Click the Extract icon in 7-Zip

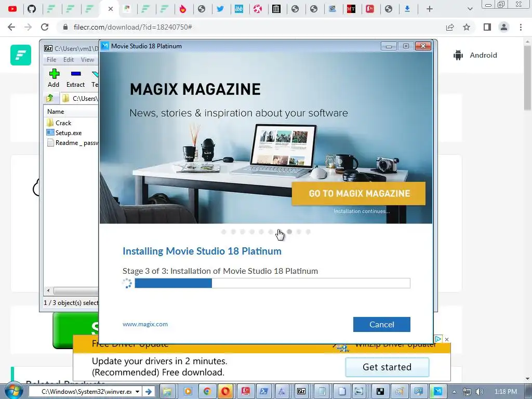[75, 78]
